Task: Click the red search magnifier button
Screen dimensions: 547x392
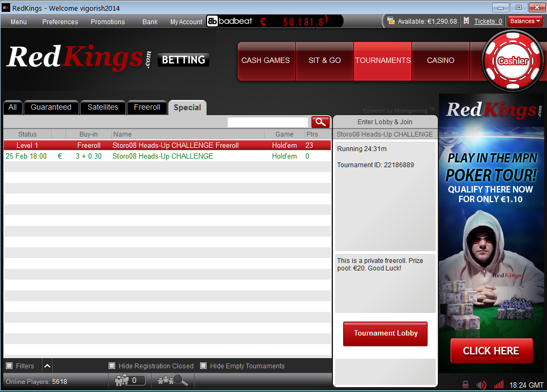Action: pos(321,122)
